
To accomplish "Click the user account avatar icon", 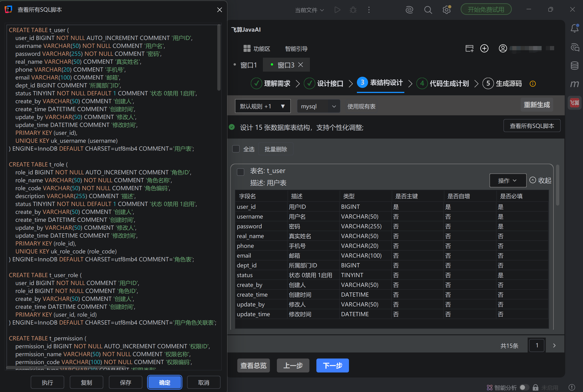I will tap(503, 48).
